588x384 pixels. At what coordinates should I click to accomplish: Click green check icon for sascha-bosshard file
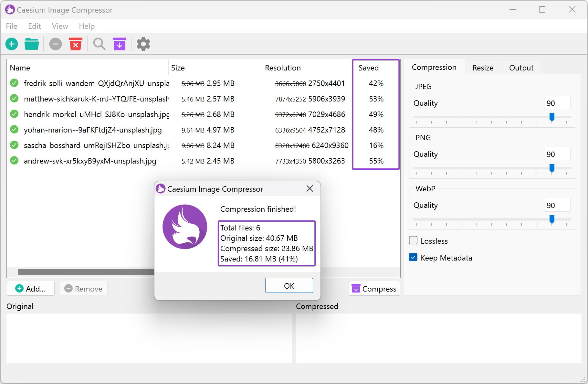[14, 145]
